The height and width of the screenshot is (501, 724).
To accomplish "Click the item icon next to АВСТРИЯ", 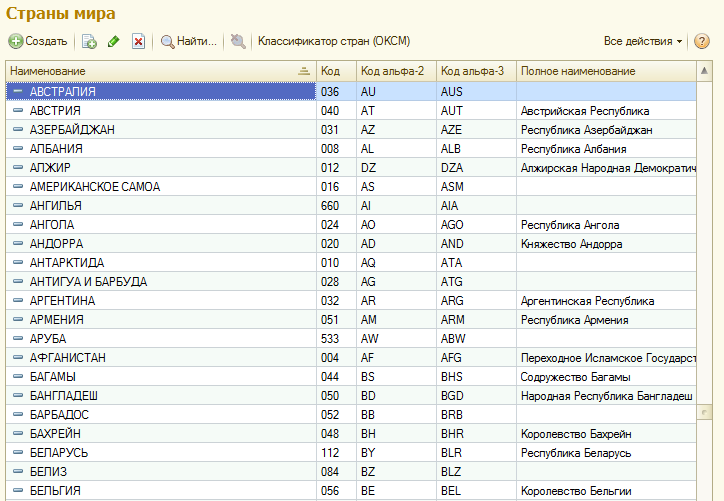I will click(18, 110).
